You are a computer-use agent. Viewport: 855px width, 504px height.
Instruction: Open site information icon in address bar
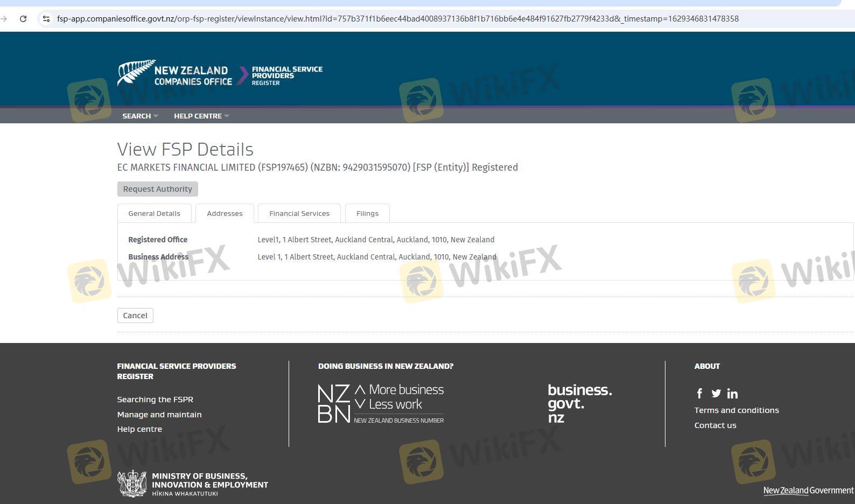point(46,19)
